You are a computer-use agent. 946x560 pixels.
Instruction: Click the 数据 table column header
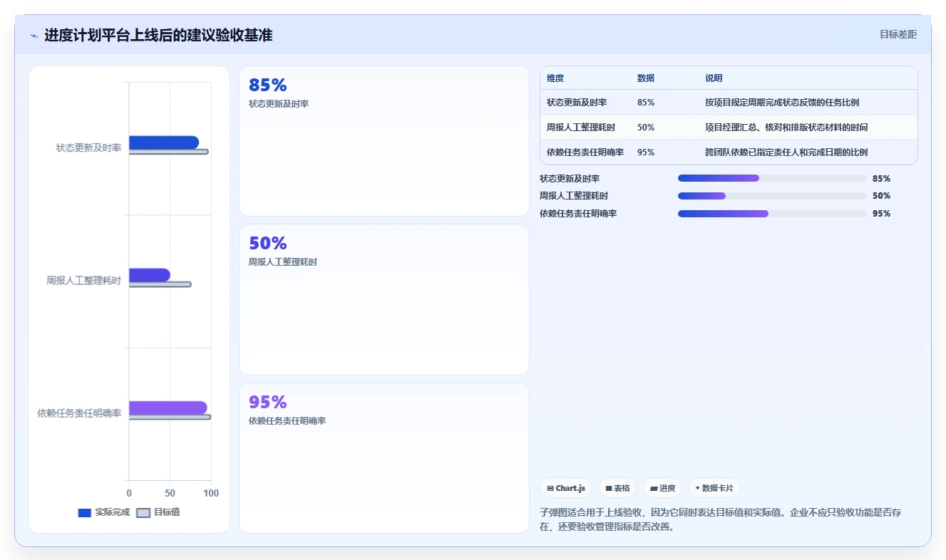pyautogui.click(x=646, y=78)
